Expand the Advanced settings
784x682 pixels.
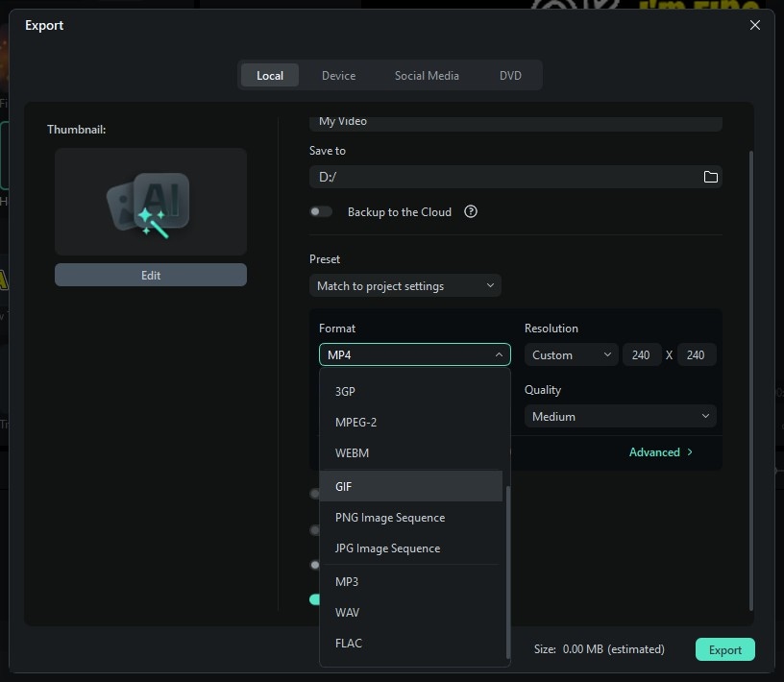[x=661, y=451]
